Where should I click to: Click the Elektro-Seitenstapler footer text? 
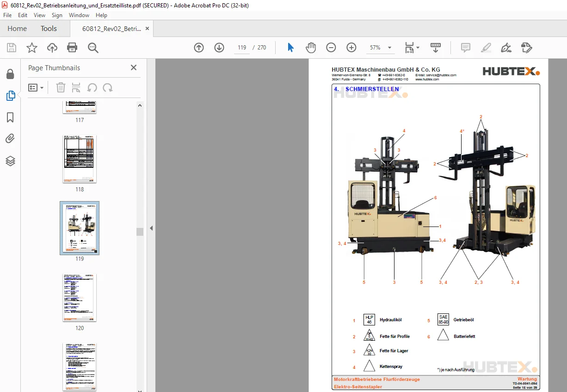click(358, 386)
